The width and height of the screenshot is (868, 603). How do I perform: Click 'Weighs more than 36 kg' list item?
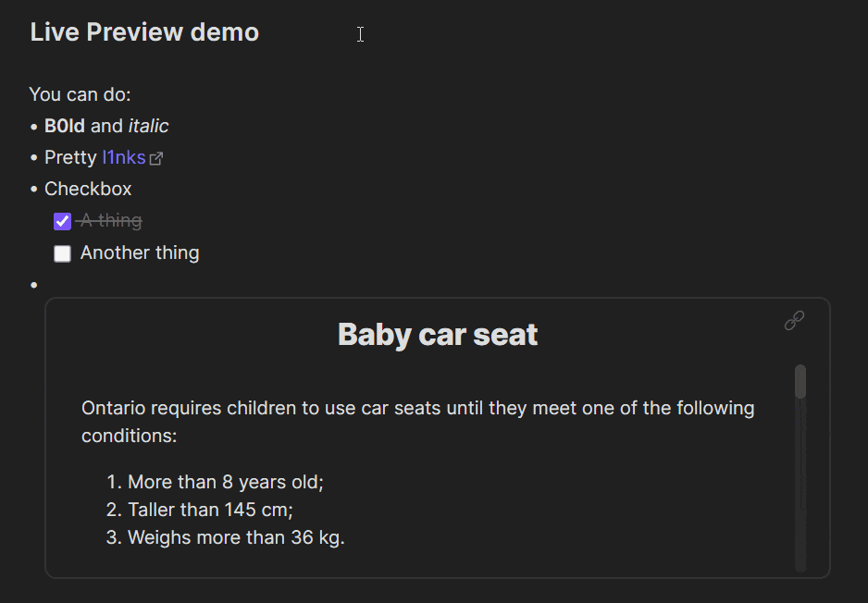(x=236, y=537)
